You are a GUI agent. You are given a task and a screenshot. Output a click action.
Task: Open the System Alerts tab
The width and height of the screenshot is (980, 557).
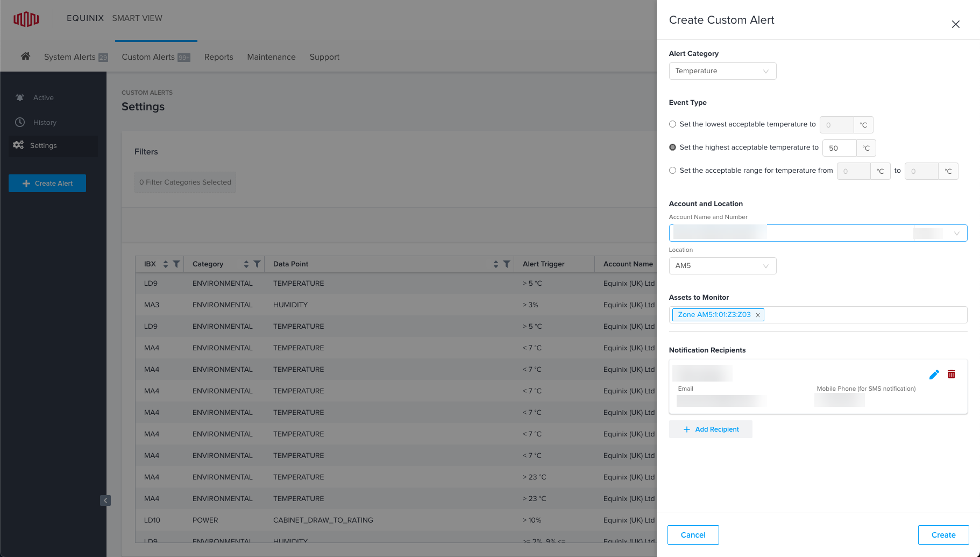coord(76,57)
